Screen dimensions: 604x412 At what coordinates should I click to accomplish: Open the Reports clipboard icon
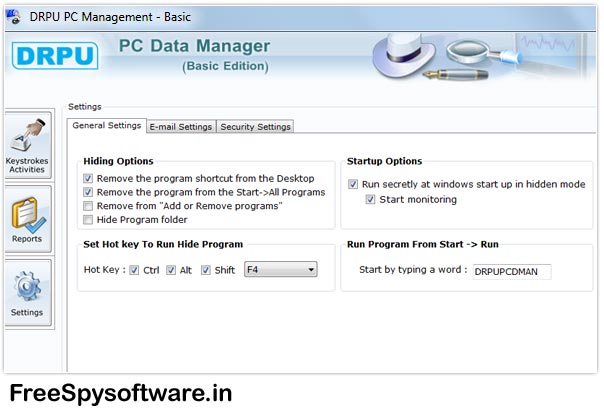pos(27,219)
